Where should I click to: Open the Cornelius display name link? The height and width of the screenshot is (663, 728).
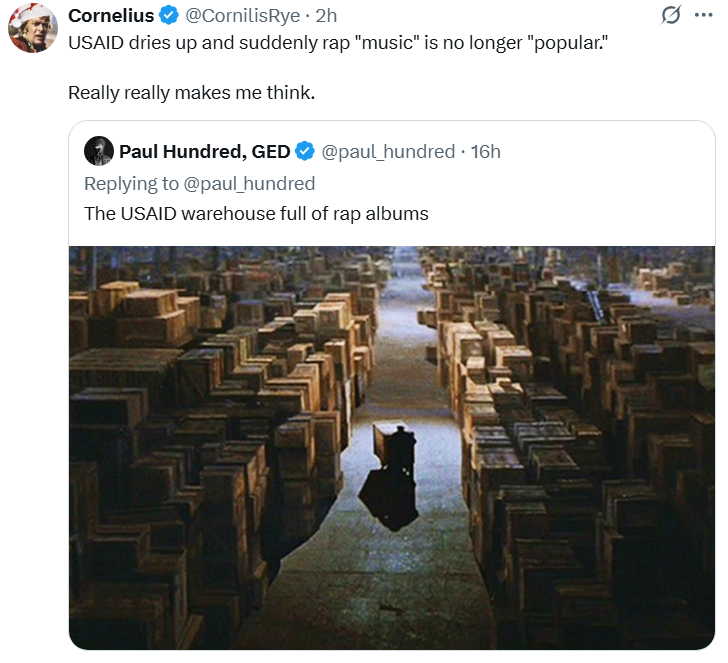[111, 15]
